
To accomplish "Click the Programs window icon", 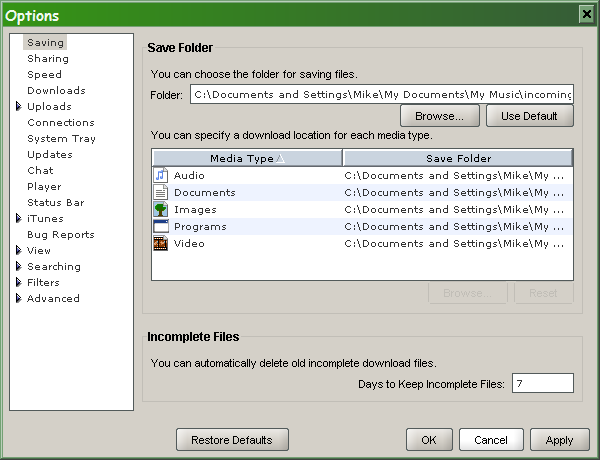I will click(160, 226).
